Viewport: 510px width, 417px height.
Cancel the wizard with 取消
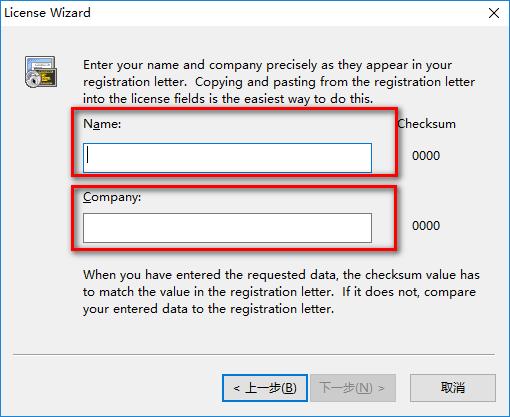tap(453, 388)
